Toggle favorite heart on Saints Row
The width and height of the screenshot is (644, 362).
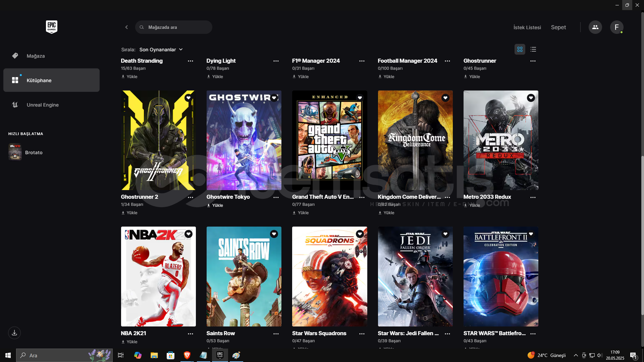pos(274,234)
